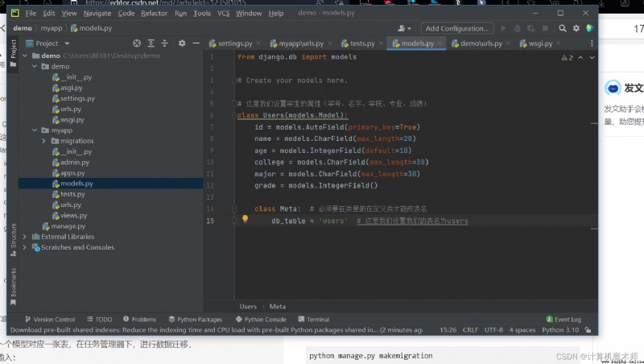Image resolution: width=644 pixels, height=364 pixels.
Task: Toggle the Project side tool window button
Action: coord(13,53)
